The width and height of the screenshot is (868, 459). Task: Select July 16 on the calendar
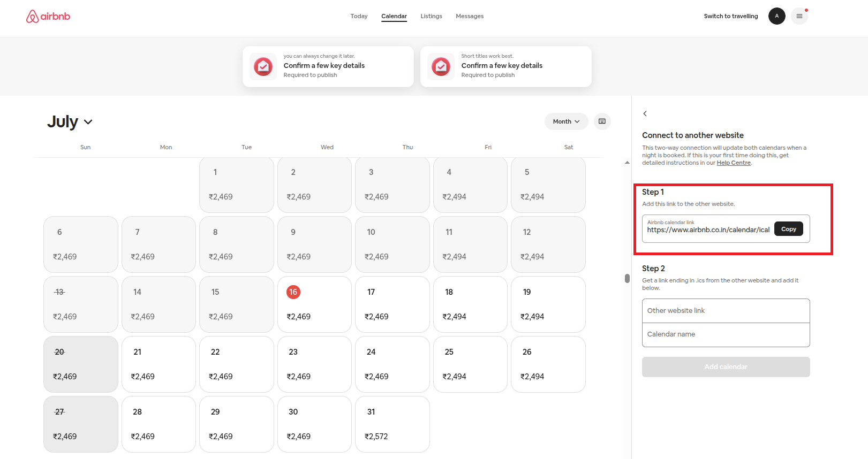point(314,304)
